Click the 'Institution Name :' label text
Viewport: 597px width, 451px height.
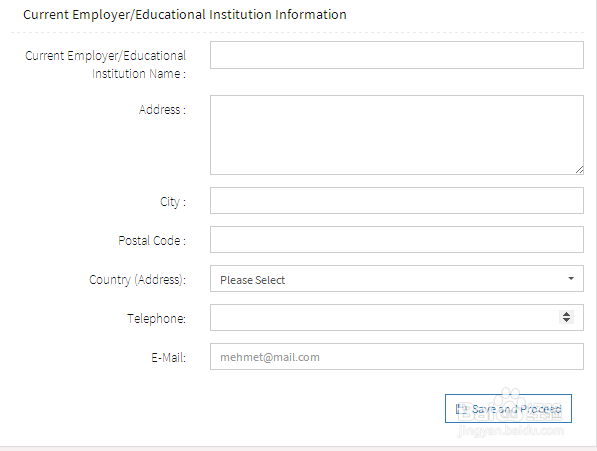[x=139, y=73]
